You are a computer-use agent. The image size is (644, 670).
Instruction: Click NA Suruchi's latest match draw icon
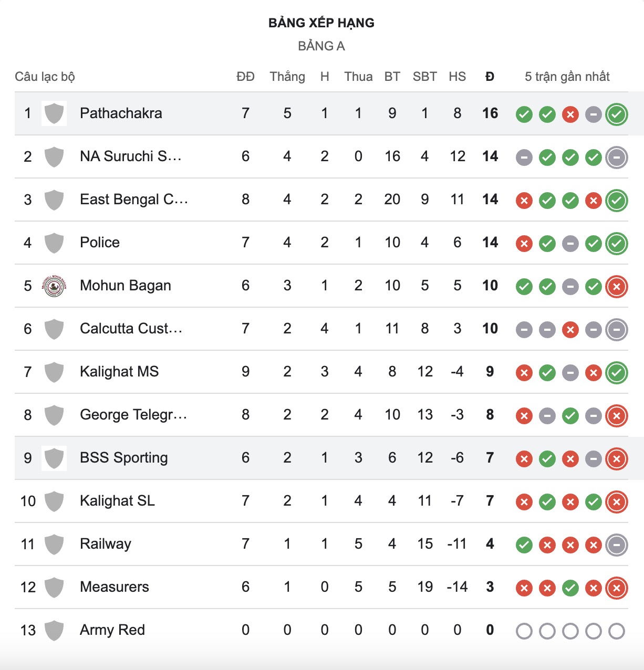617,157
